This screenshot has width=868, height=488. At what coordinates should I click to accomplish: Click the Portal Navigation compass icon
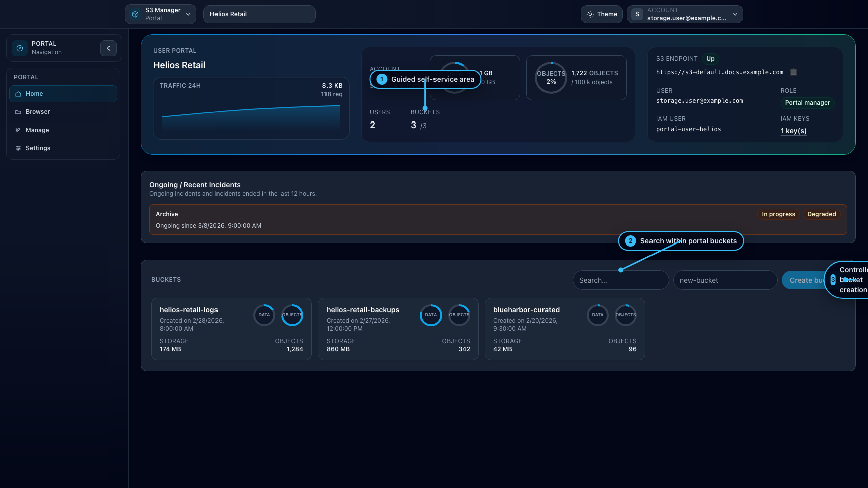click(x=19, y=48)
